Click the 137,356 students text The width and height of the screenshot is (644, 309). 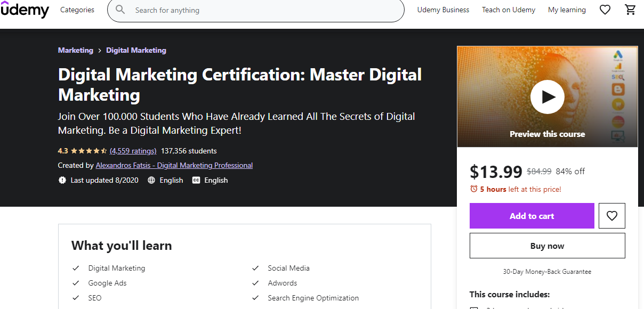[189, 151]
